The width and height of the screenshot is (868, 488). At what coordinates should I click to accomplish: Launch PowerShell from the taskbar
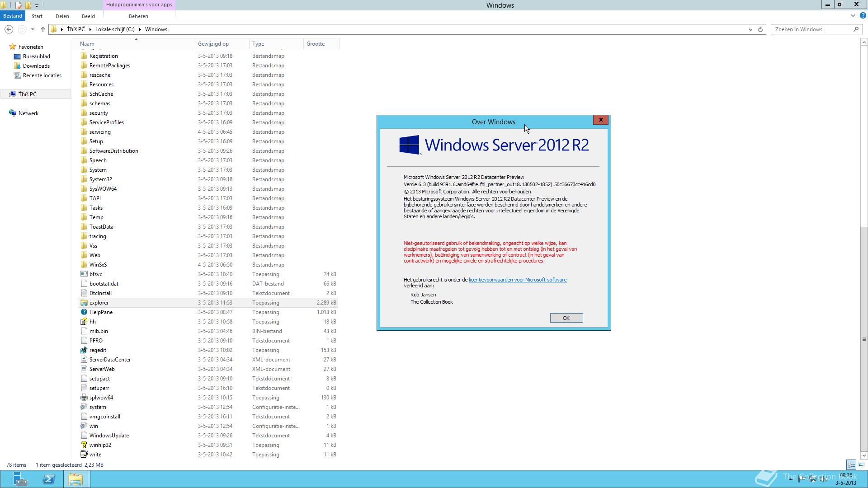coord(49,479)
